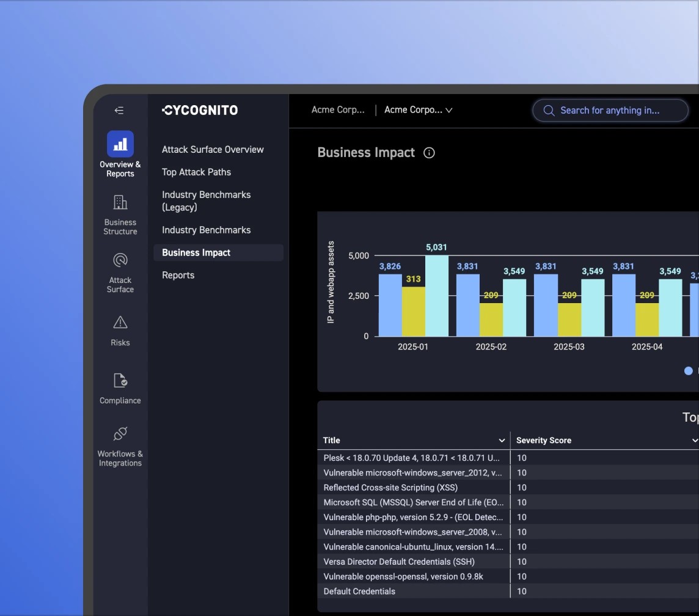Open the Business Structure building icon
Screen dimensions: 699x616
[x=120, y=202]
